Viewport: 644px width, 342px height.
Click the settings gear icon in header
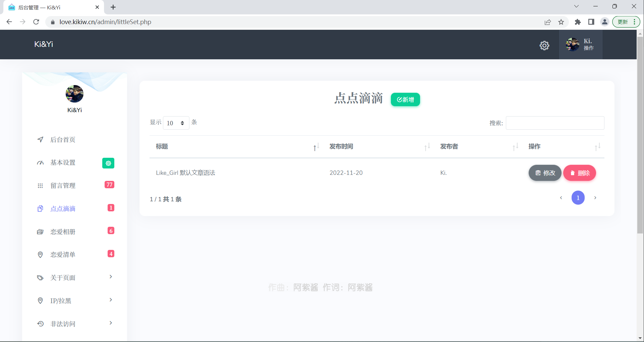(544, 46)
